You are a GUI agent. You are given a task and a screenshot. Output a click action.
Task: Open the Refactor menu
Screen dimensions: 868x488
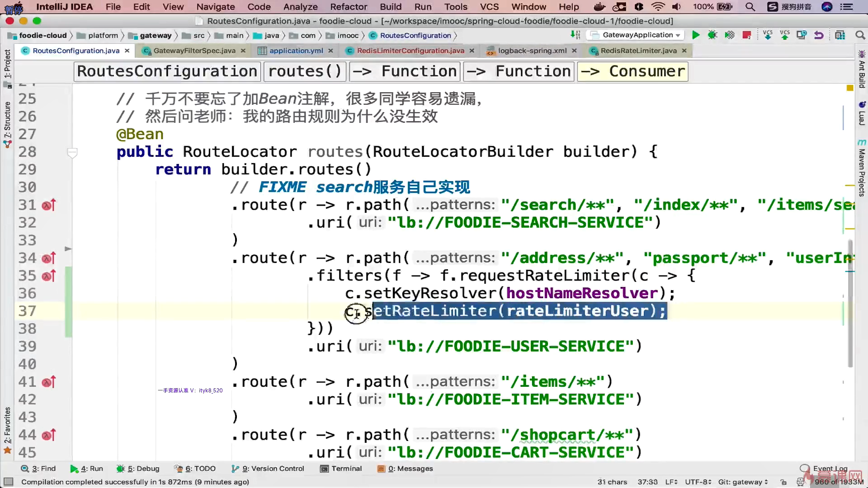(x=348, y=7)
